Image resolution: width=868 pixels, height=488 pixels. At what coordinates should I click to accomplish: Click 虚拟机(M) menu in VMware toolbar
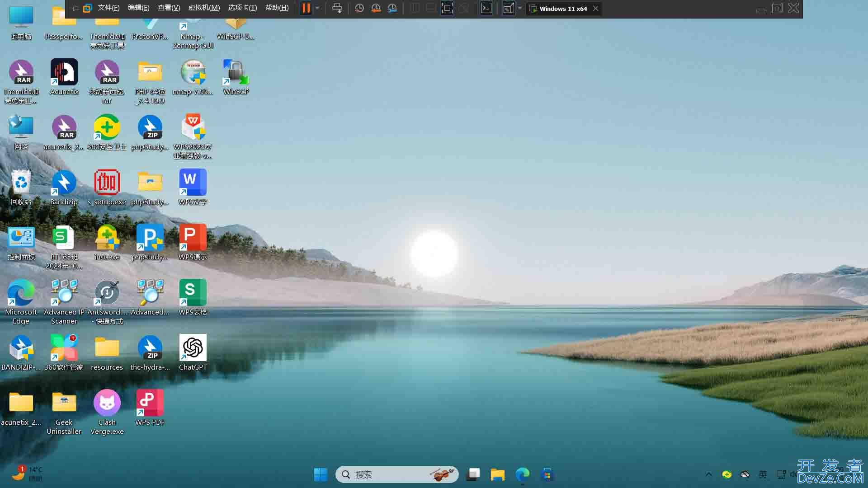[x=203, y=7]
